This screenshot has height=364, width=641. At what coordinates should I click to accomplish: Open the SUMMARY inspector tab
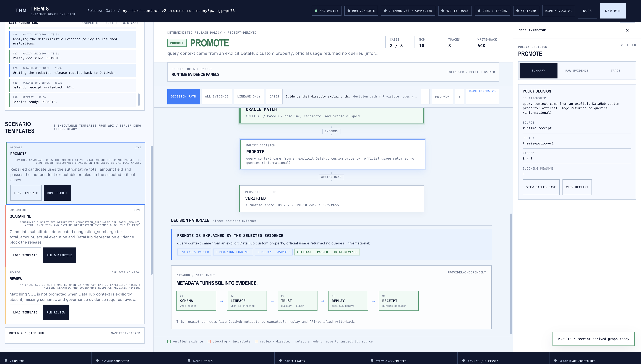(x=538, y=71)
